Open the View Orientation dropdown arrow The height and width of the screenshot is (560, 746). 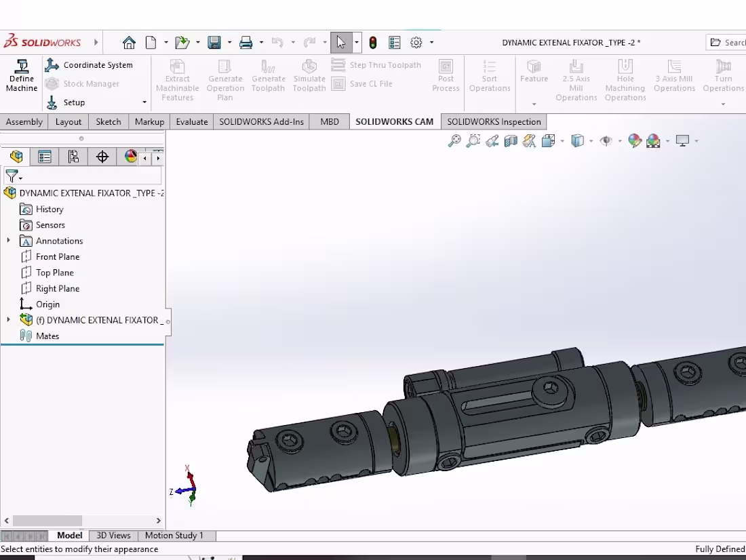[561, 140]
